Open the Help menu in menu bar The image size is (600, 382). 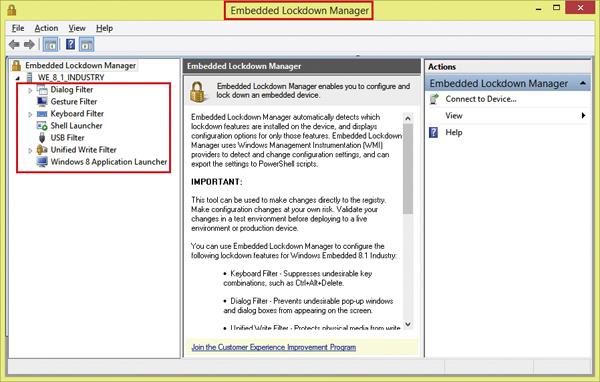tap(104, 28)
